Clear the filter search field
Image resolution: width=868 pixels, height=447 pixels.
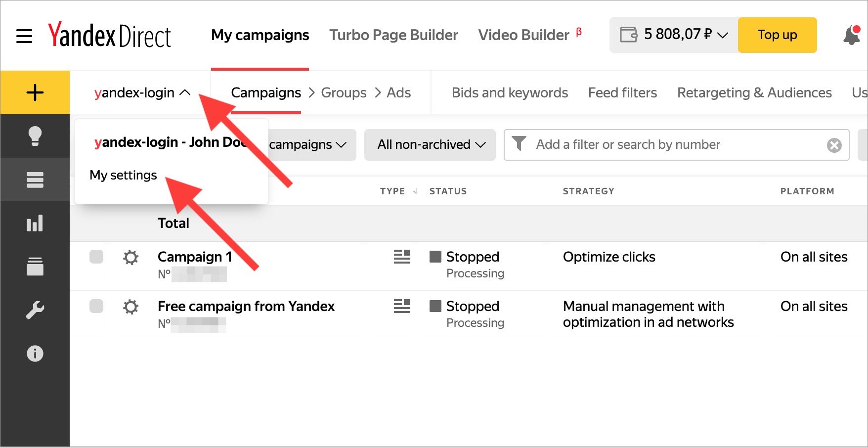[x=834, y=145]
